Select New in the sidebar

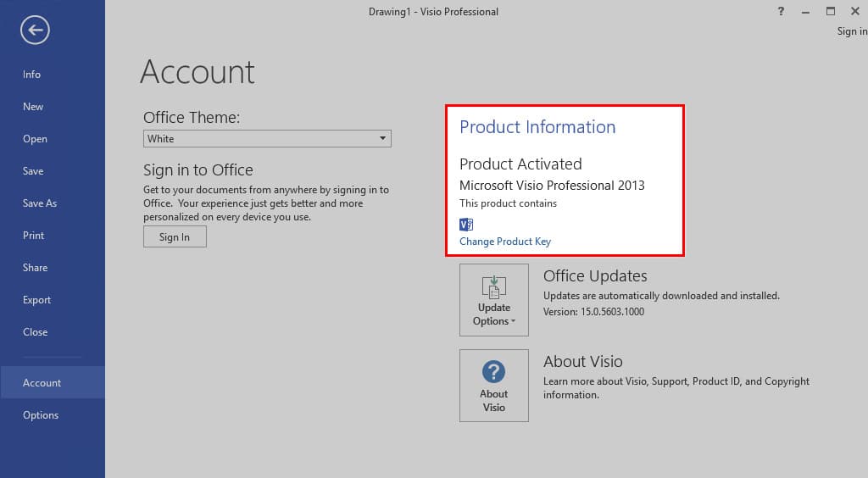[x=33, y=106]
